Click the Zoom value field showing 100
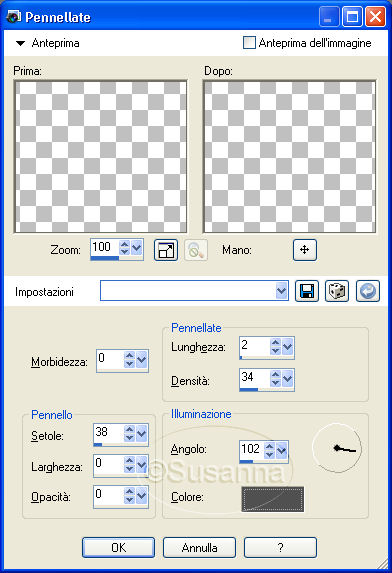Screen dimensions: 392x573 pyautogui.click(x=105, y=247)
